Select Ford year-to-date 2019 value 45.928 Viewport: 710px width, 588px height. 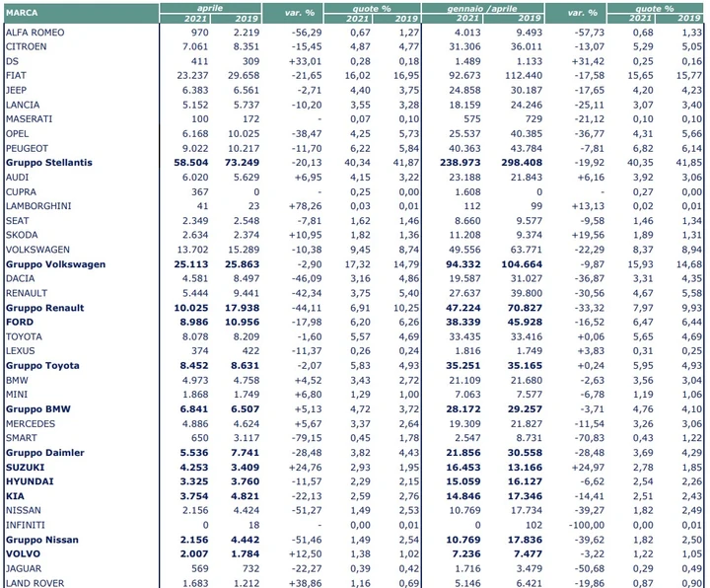tap(525, 322)
